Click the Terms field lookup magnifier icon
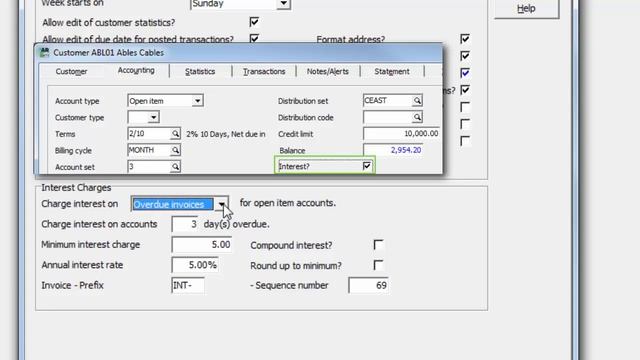Image resolution: width=640 pixels, height=360 pixels. click(x=175, y=133)
